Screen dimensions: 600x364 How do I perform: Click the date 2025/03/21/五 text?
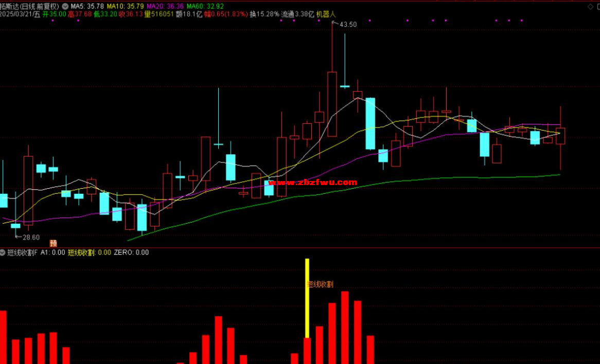click(20, 14)
